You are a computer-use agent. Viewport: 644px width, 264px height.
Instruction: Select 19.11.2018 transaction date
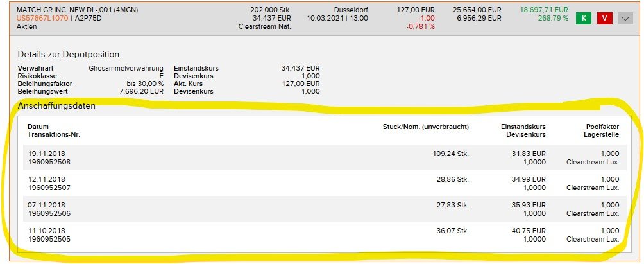(x=47, y=154)
